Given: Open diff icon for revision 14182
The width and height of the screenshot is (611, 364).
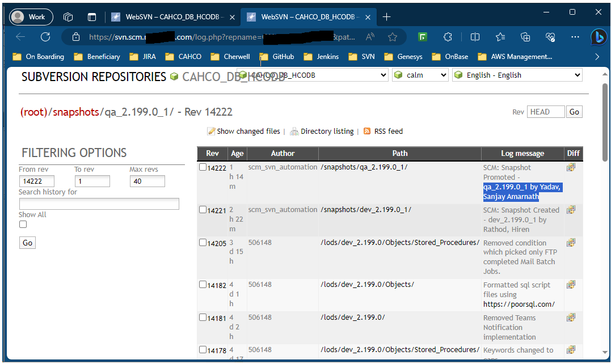Looking at the screenshot, I should [571, 285].
